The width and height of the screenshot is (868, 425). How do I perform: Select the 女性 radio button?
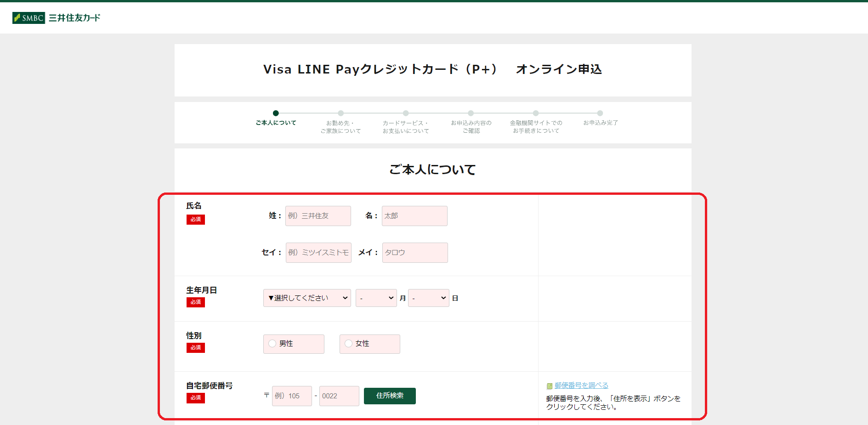coord(348,344)
